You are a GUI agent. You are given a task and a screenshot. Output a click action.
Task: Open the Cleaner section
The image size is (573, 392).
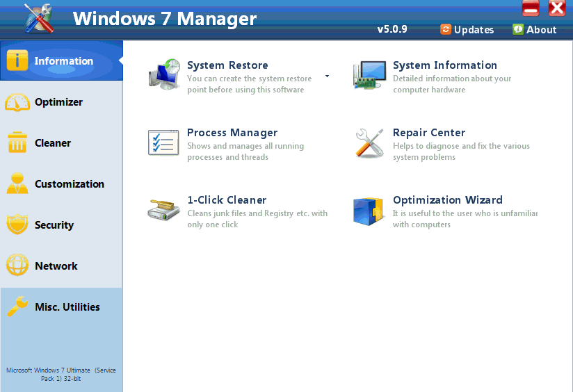click(53, 143)
